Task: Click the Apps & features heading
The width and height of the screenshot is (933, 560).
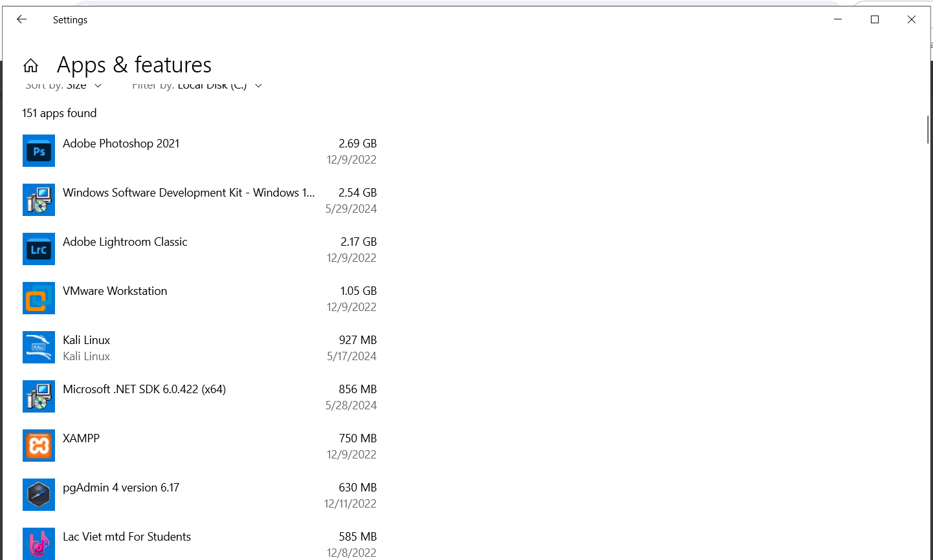Action: 135,65
